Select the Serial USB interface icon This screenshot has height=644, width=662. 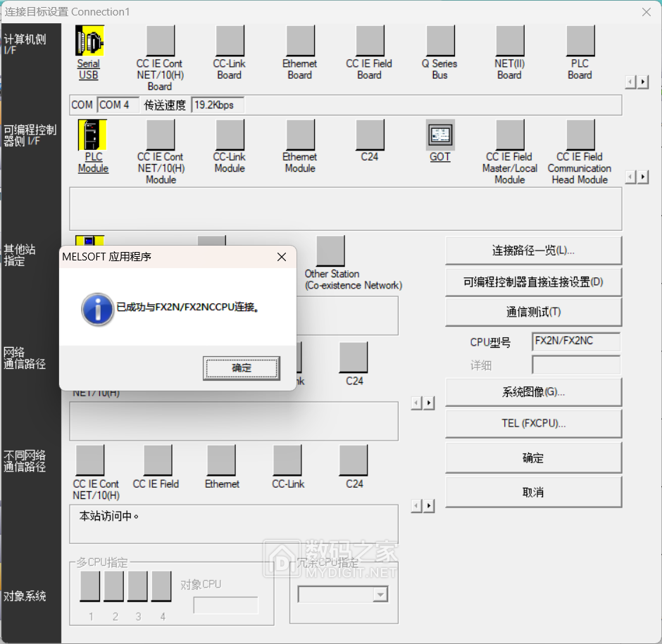(x=89, y=41)
